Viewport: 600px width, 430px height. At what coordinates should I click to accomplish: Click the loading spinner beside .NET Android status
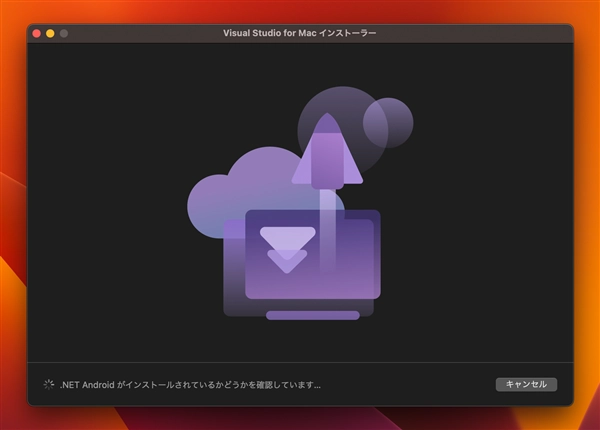(x=49, y=384)
